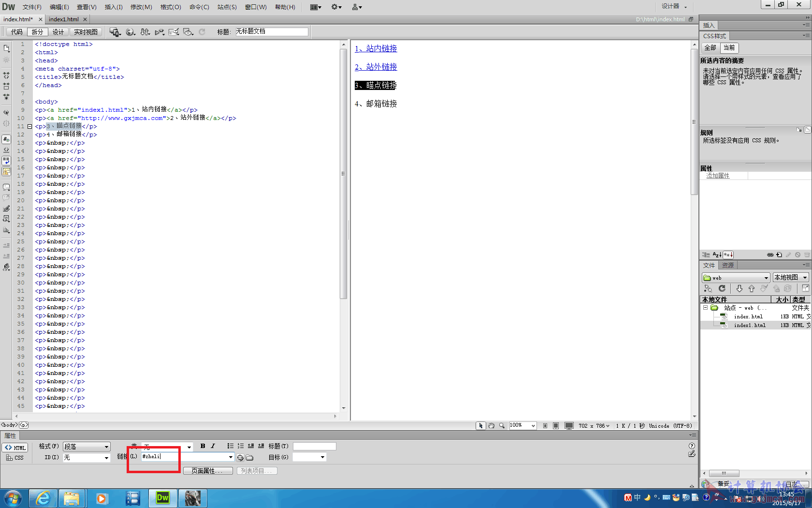The image size is (812, 508).
Task: Show 全部 all CSS rules
Action: click(710, 47)
